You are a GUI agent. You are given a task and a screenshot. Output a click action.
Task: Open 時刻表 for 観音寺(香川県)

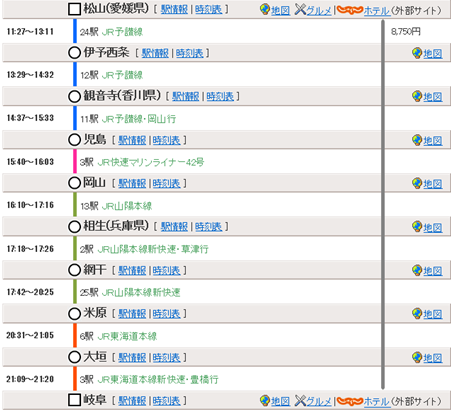coord(220,96)
